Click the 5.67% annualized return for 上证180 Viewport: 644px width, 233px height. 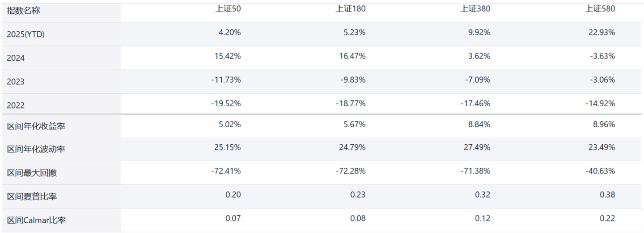pos(354,125)
